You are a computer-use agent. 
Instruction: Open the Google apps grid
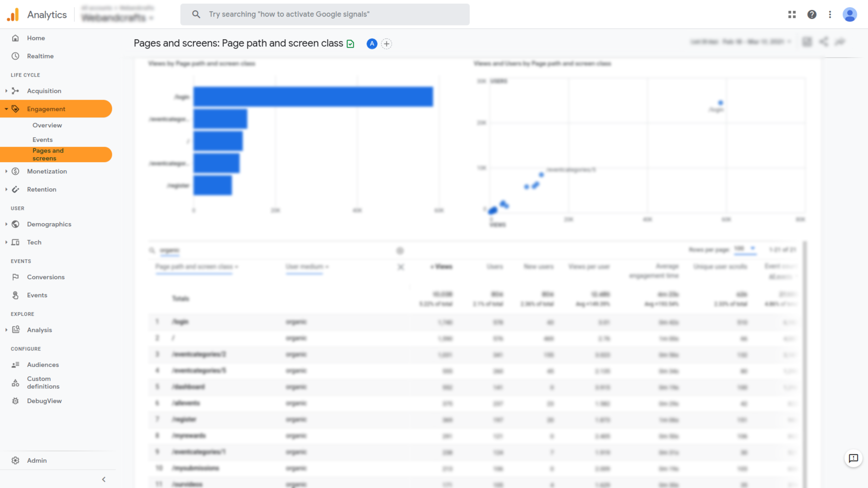[x=792, y=14]
